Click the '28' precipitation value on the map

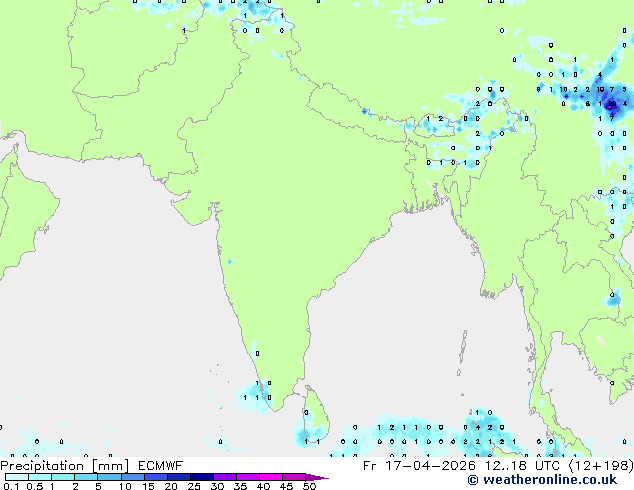[x=612, y=104]
